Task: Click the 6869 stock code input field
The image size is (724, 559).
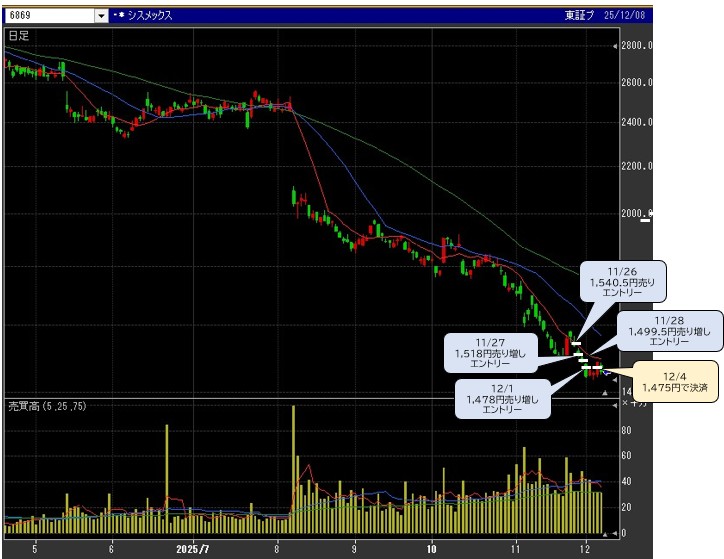Action: [x=48, y=16]
